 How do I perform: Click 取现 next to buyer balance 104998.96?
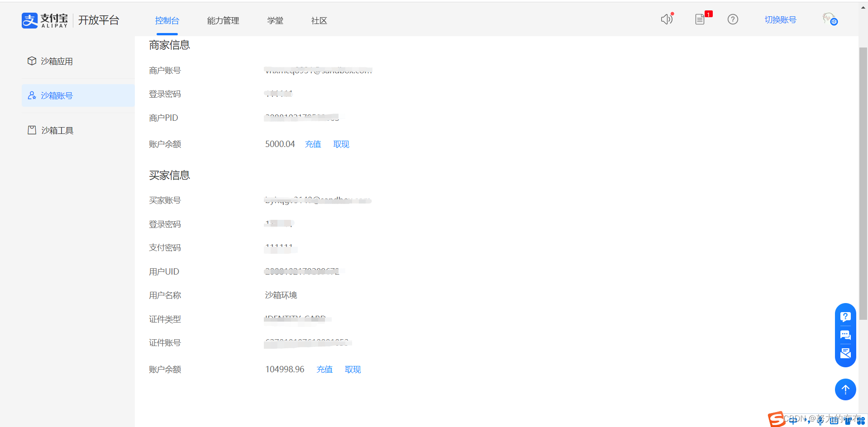coord(353,370)
